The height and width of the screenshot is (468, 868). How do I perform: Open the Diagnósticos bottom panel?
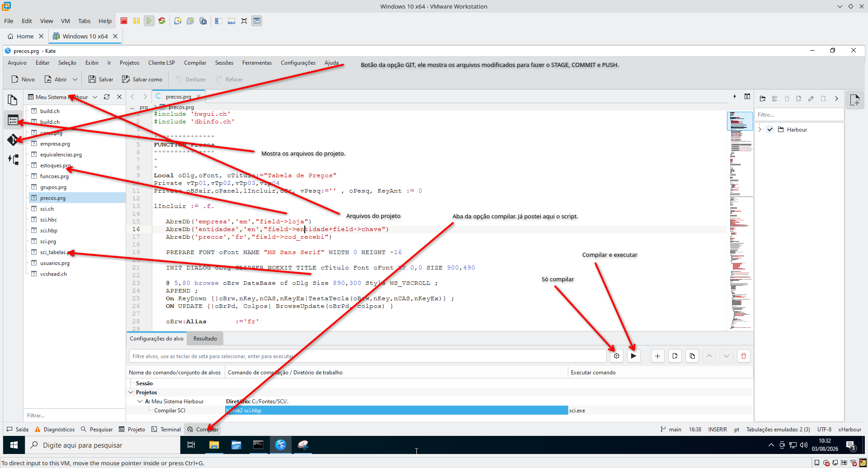coord(55,429)
